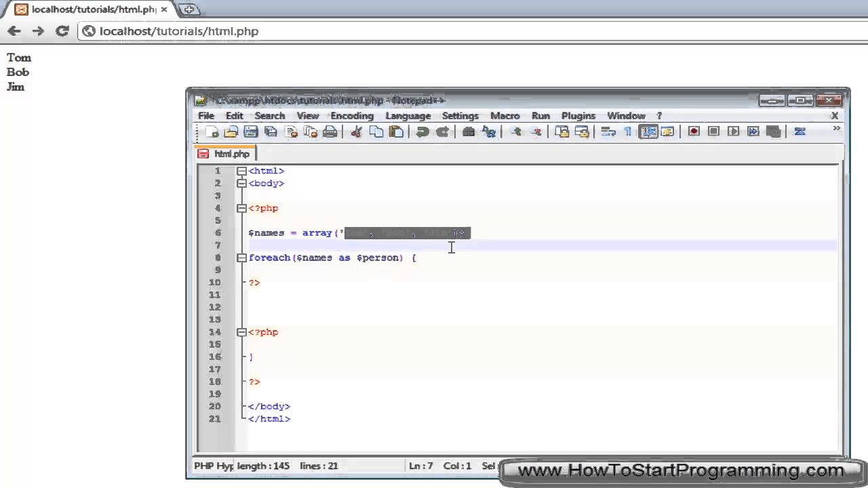Image resolution: width=868 pixels, height=488 pixels.
Task: Redo the edit via toolbar
Action: (442, 131)
